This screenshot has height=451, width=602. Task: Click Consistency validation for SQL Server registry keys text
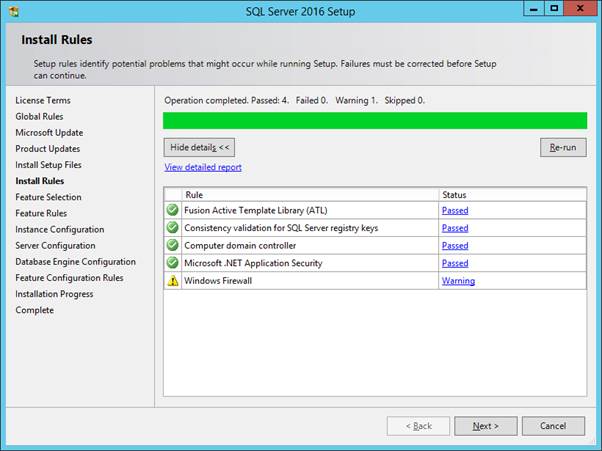[x=281, y=228]
